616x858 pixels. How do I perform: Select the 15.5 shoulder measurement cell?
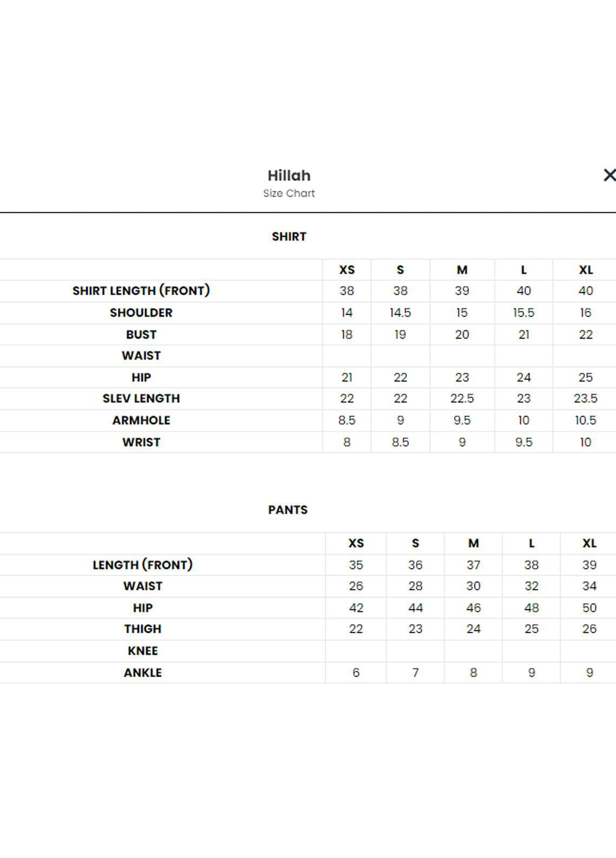[523, 313]
